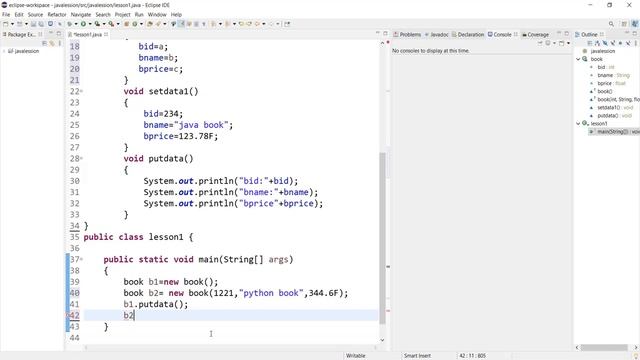Open the Project menu
Screen dimensions: 640x360
tap(122, 14)
